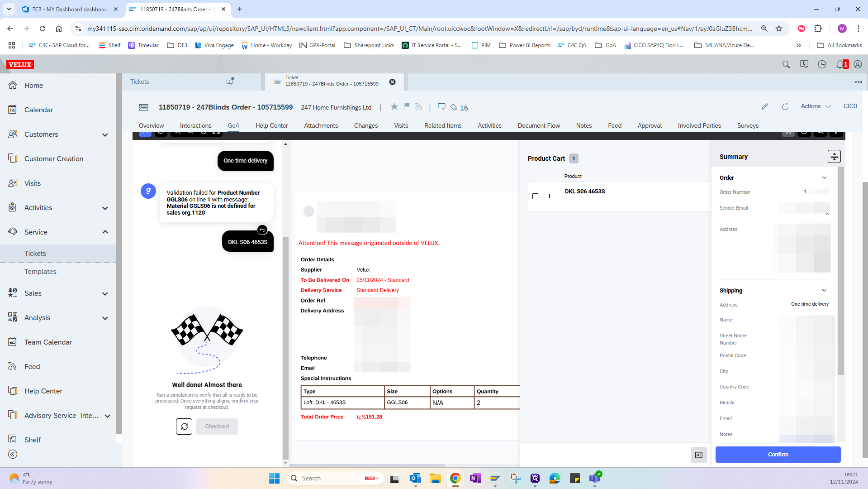Collapse the Service sidebar section

point(105,232)
